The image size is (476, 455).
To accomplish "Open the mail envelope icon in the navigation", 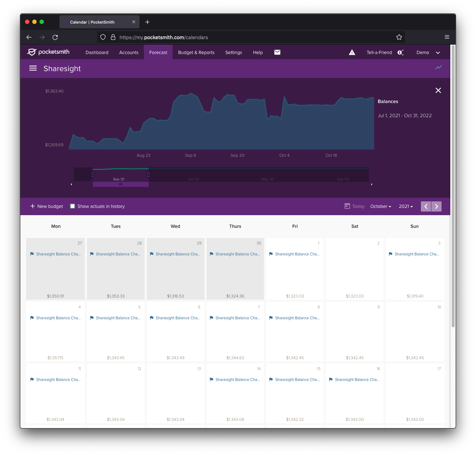I will [x=277, y=52].
